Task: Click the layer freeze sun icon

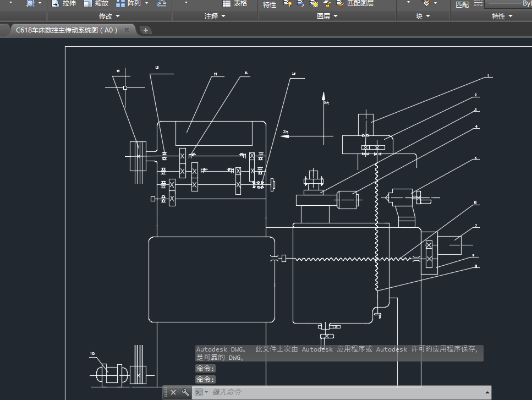Action: (x=314, y=4)
